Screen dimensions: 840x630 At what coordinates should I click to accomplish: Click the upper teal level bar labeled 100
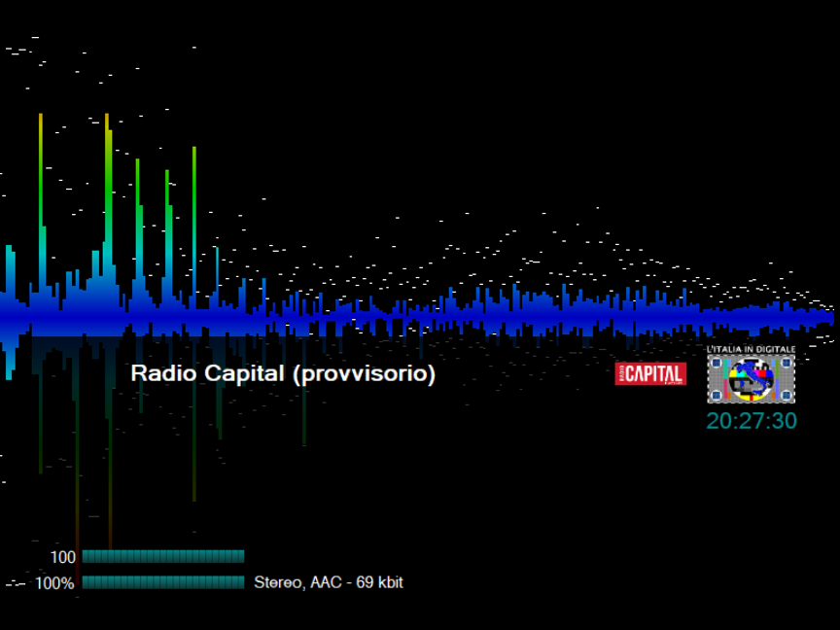[x=162, y=556]
